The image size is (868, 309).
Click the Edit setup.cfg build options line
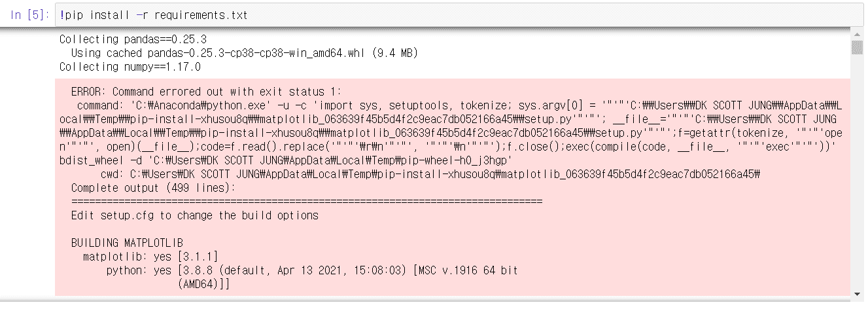point(194,215)
